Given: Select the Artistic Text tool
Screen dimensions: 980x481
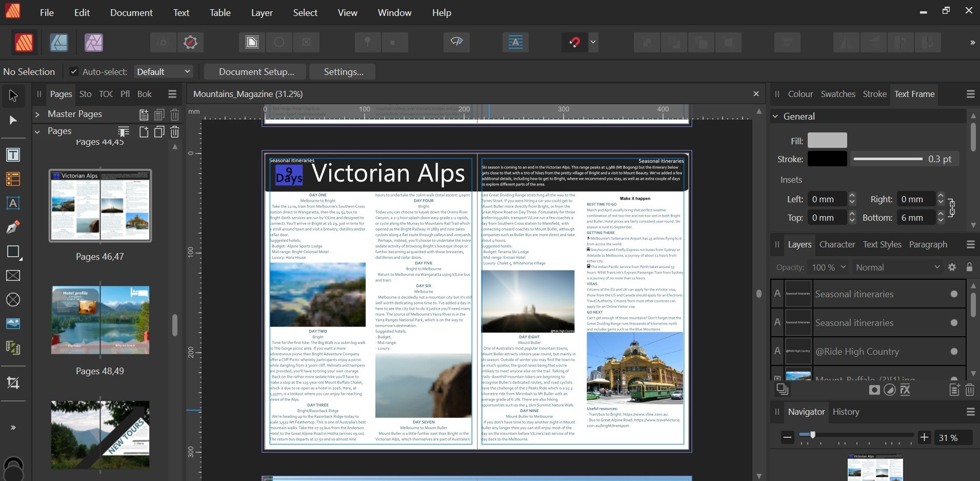Looking at the screenshot, I should click(x=13, y=203).
